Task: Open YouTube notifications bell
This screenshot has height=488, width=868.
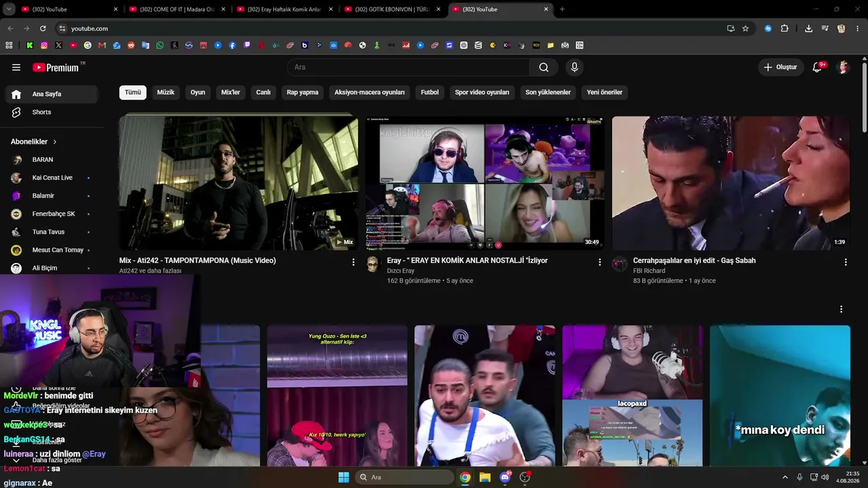Action: click(x=818, y=67)
